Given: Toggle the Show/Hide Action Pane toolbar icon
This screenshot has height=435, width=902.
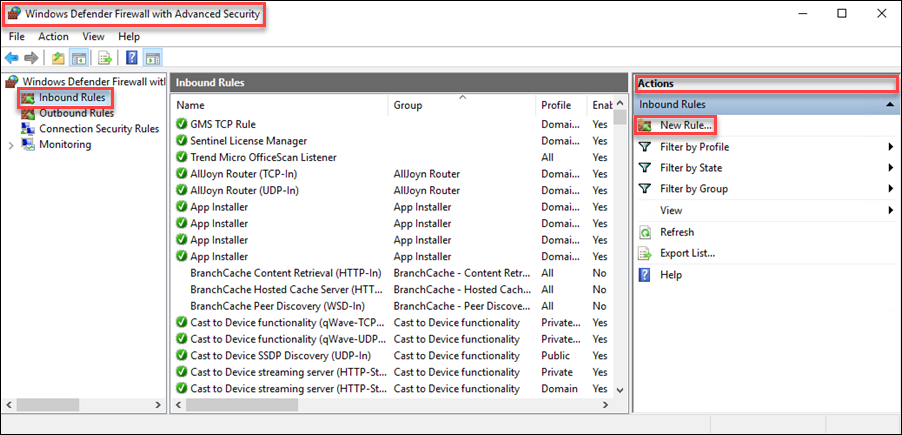Looking at the screenshot, I should (152, 58).
